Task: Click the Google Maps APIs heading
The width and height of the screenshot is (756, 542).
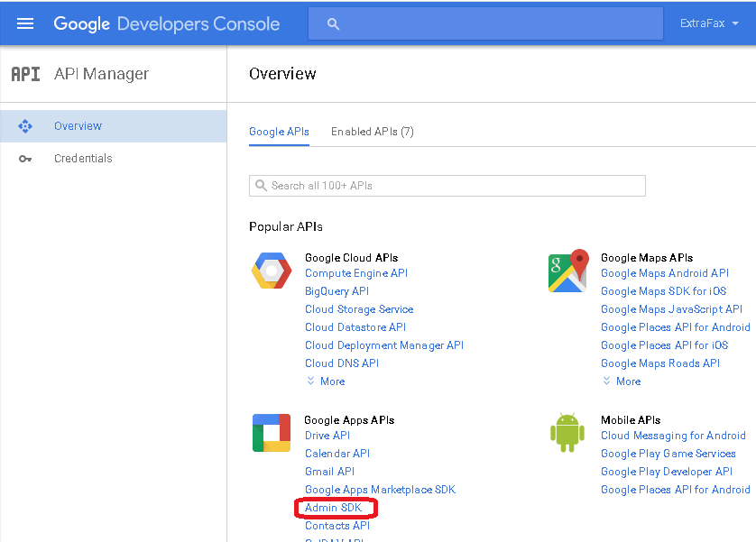Action: (647, 258)
